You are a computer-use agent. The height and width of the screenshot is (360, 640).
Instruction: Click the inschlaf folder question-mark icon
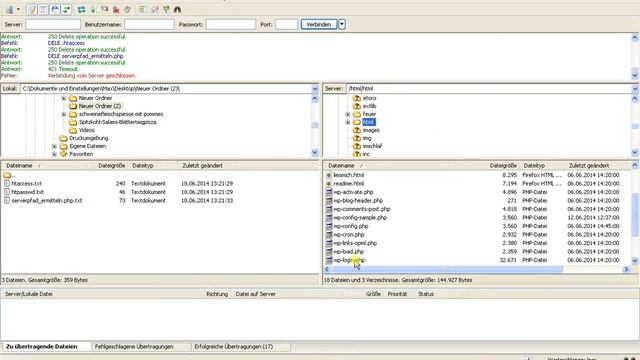pyautogui.click(x=357, y=146)
